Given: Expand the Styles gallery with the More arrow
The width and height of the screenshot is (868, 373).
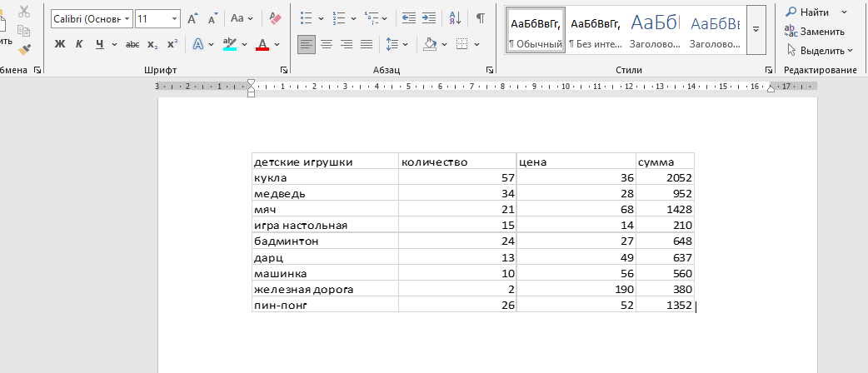Looking at the screenshot, I should [x=756, y=29].
